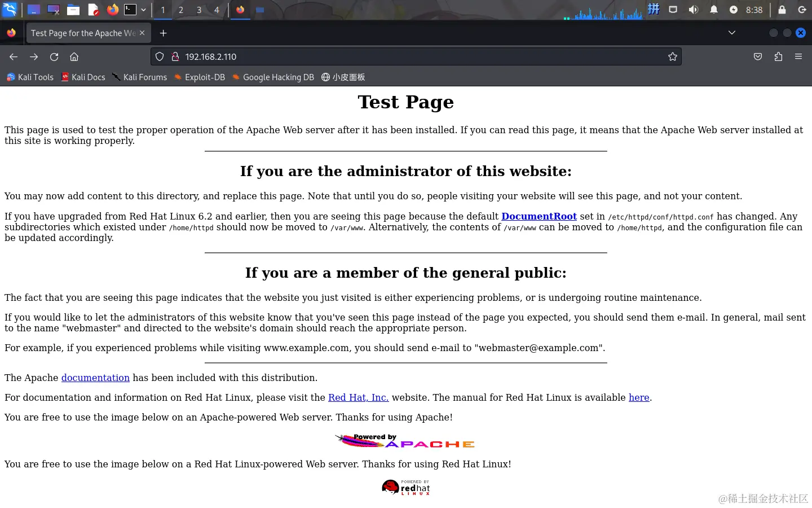Image resolution: width=812 pixels, height=508 pixels.
Task: Click the log out icon in the panel
Action: coord(802,10)
